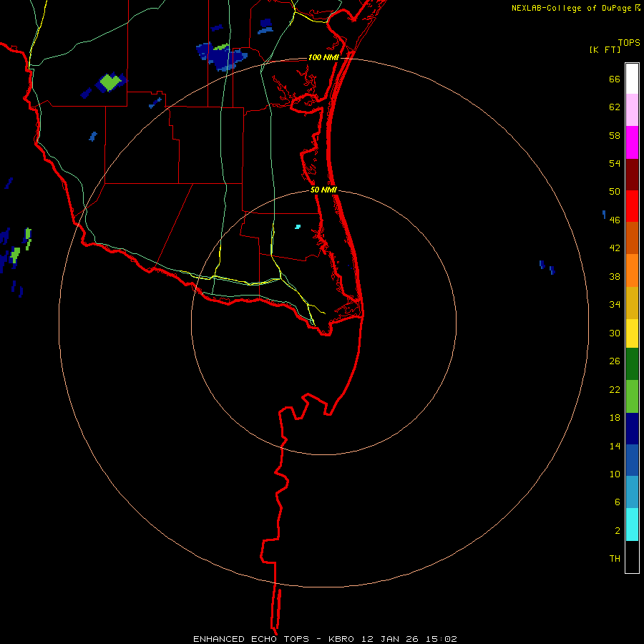This screenshot has width=644, height=644.
Task: Click the legend value 58
Action: [615, 135]
